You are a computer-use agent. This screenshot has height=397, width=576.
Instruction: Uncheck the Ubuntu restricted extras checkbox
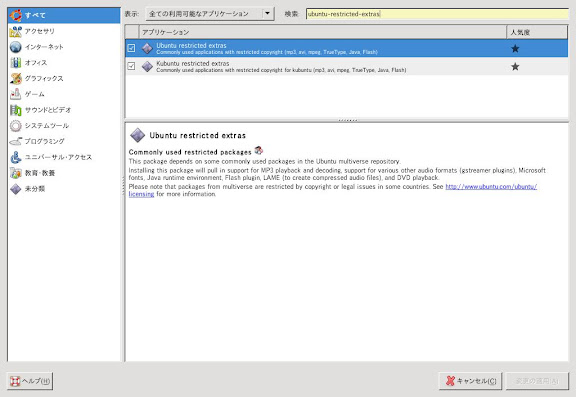131,48
